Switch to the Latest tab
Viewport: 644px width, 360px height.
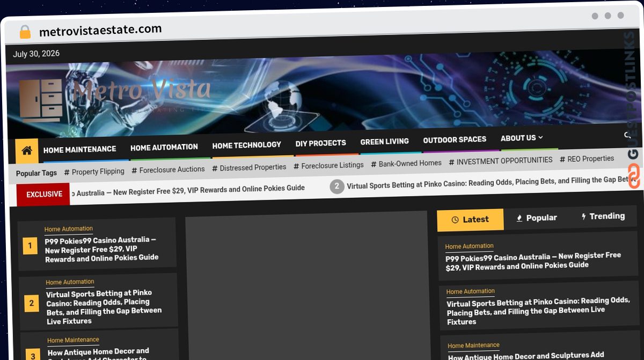coord(470,219)
